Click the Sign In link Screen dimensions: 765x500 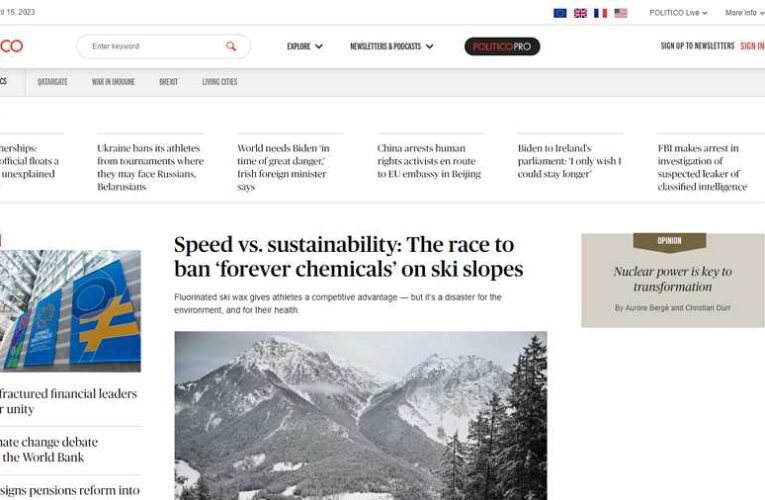(x=752, y=46)
